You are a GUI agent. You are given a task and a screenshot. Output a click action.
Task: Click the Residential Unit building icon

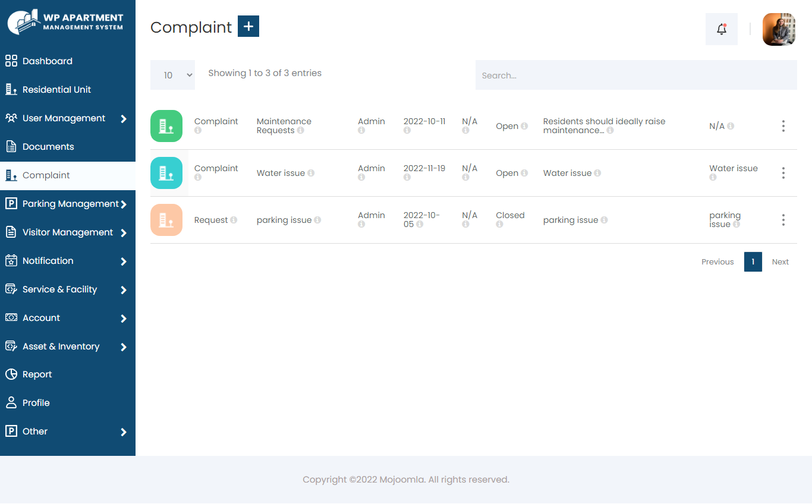[x=11, y=89]
